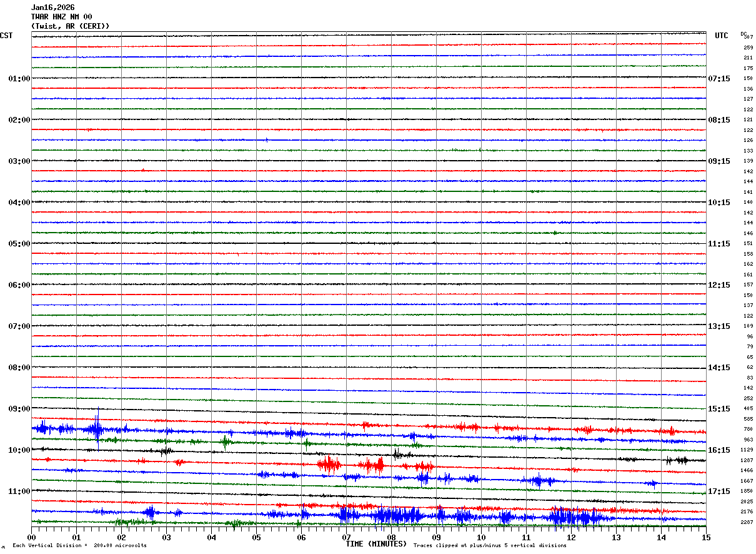Screen dimensions: 756x554
Task: Click the 15:15 UTC time label
Action: 719,409
